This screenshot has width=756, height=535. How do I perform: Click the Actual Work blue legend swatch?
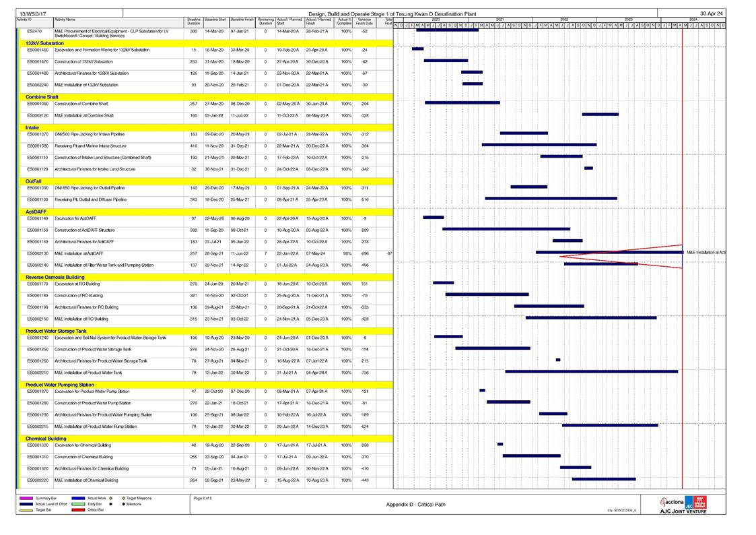pyautogui.click(x=77, y=499)
